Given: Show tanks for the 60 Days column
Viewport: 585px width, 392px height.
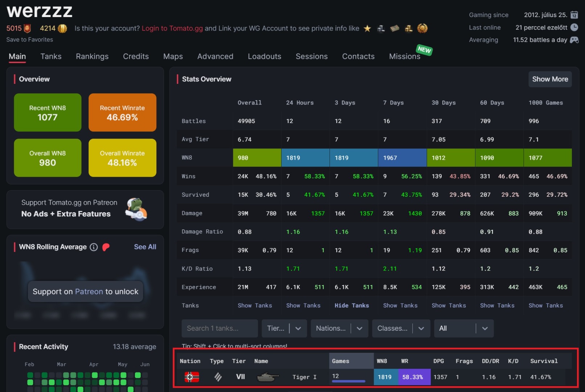Looking at the screenshot, I should pyautogui.click(x=497, y=306).
